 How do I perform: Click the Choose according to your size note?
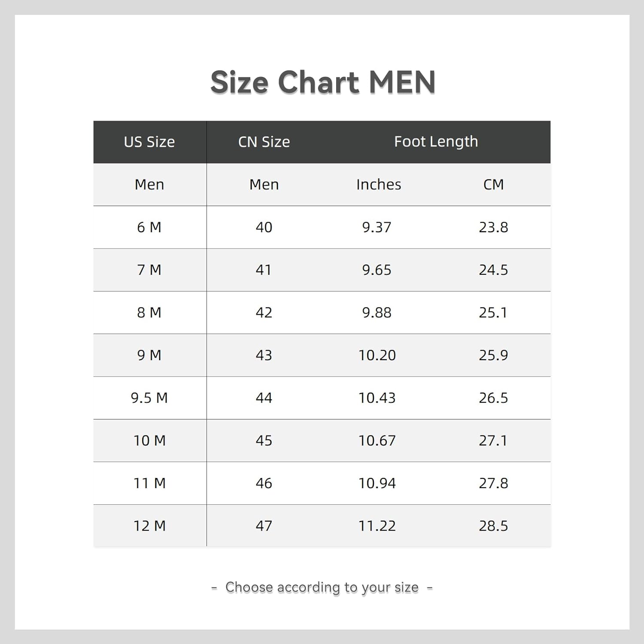(x=322, y=587)
